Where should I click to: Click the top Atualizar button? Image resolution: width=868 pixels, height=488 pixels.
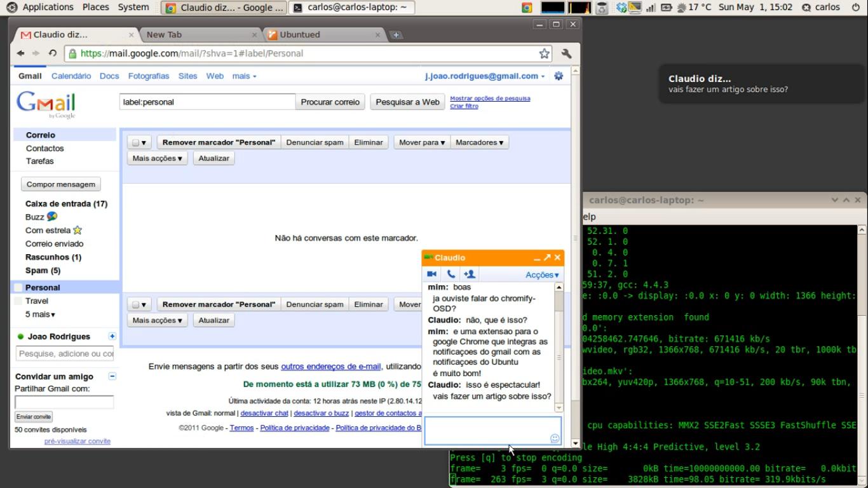[214, 158]
